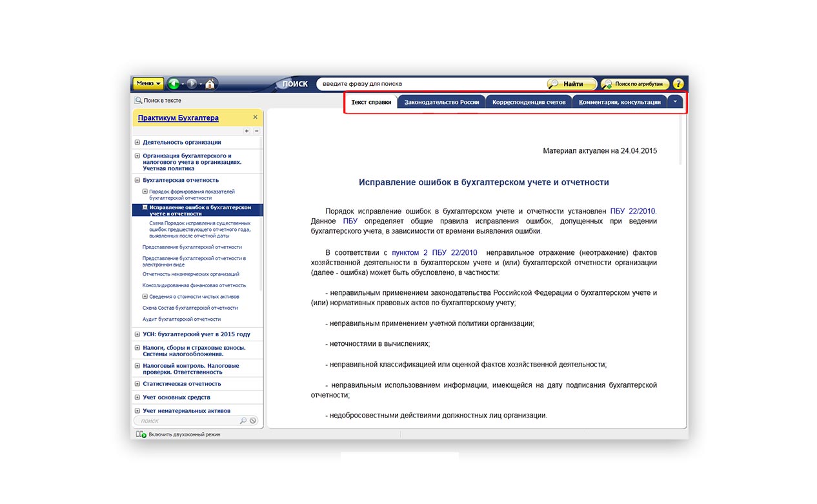Screen dimensions: 817x504
Task: Collapse all tree sections with minus button
Action: pyautogui.click(x=256, y=131)
